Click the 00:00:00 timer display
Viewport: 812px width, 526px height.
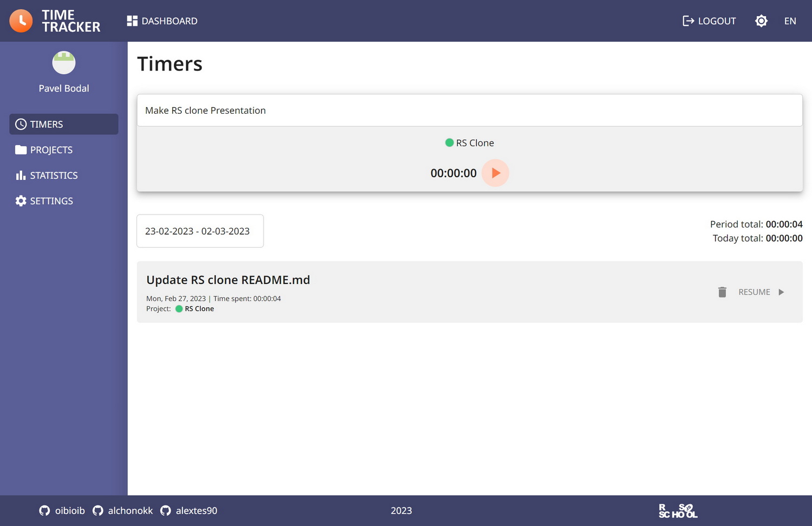click(x=454, y=173)
